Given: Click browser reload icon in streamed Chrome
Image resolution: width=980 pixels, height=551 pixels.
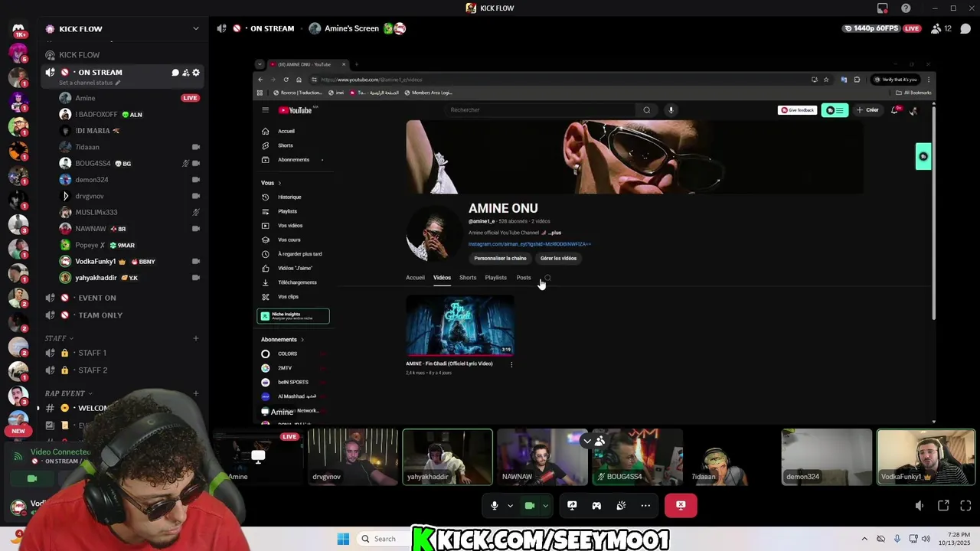Looking at the screenshot, I should [x=286, y=80].
